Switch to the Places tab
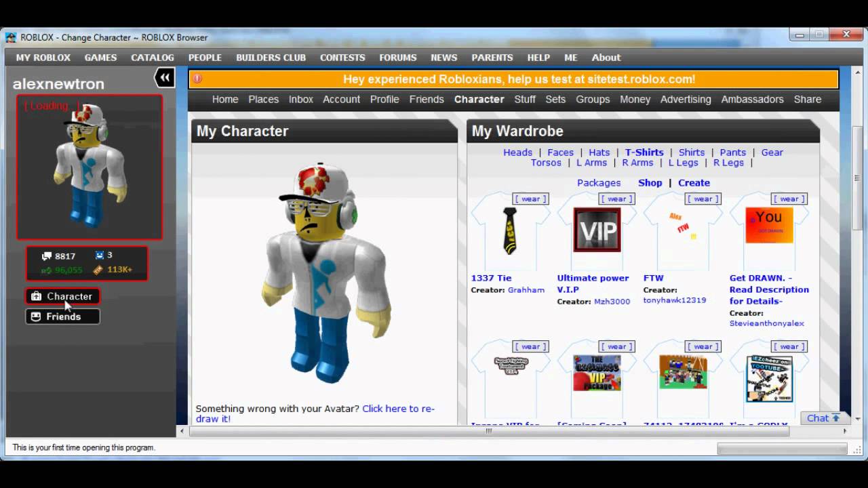This screenshot has height=488, width=868. click(x=263, y=99)
